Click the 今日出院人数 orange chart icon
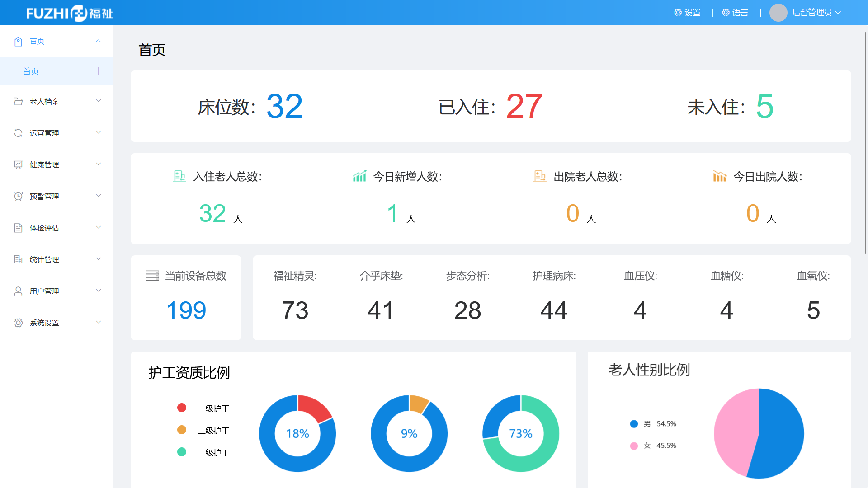 pyautogui.click(x=720, y=176)
